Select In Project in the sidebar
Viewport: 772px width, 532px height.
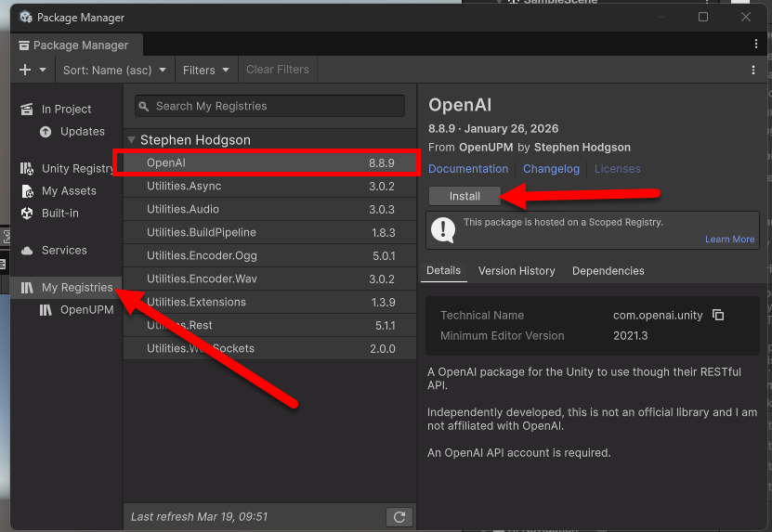[x=66, y=110]
